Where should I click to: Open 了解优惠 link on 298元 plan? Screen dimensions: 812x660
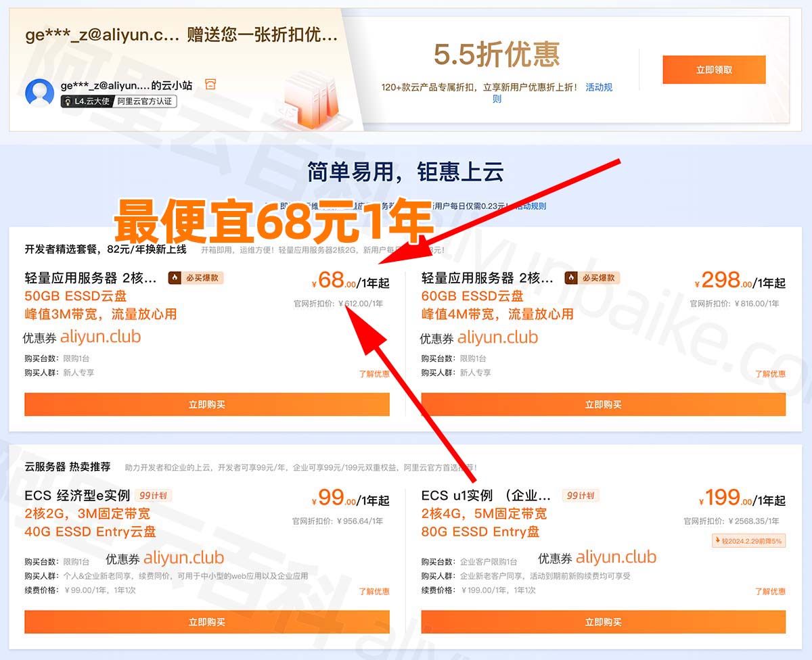(x=770, y=374)
